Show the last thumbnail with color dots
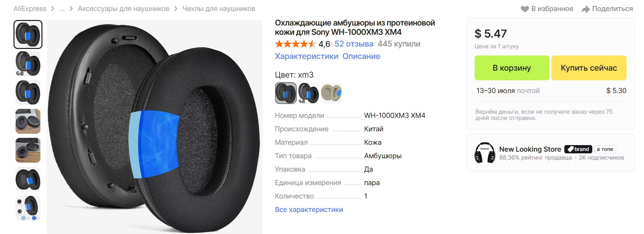This screenshot has height=234, width=644. pos(28,208)
